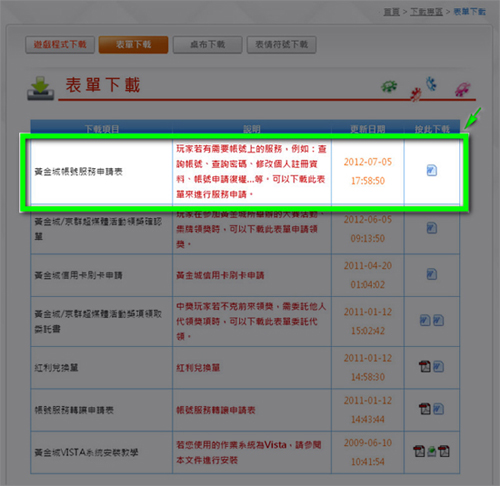
Task: Click the 下載項目 column header
Action: (102, 129)
